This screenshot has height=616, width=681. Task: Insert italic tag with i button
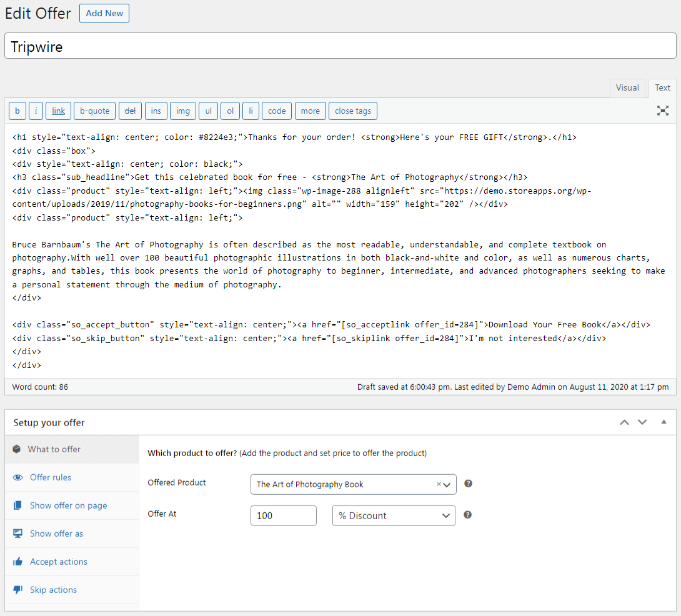[x=36, y=111]
